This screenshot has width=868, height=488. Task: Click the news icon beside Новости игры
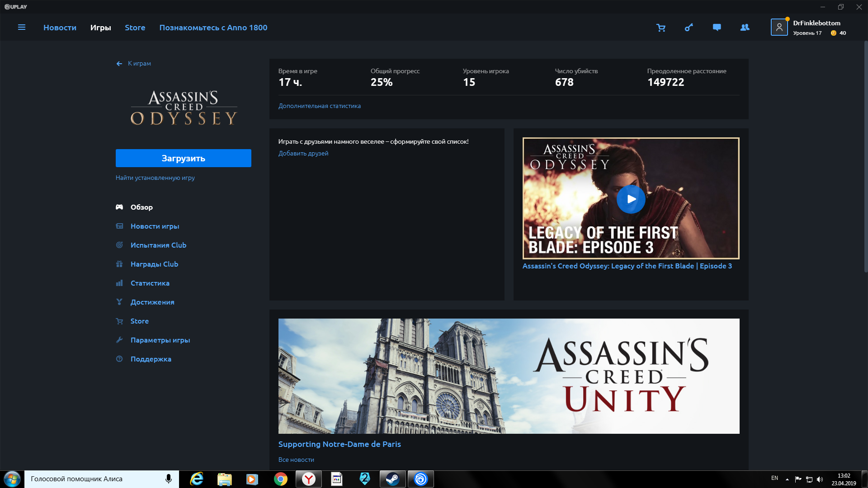coord(119,226)
